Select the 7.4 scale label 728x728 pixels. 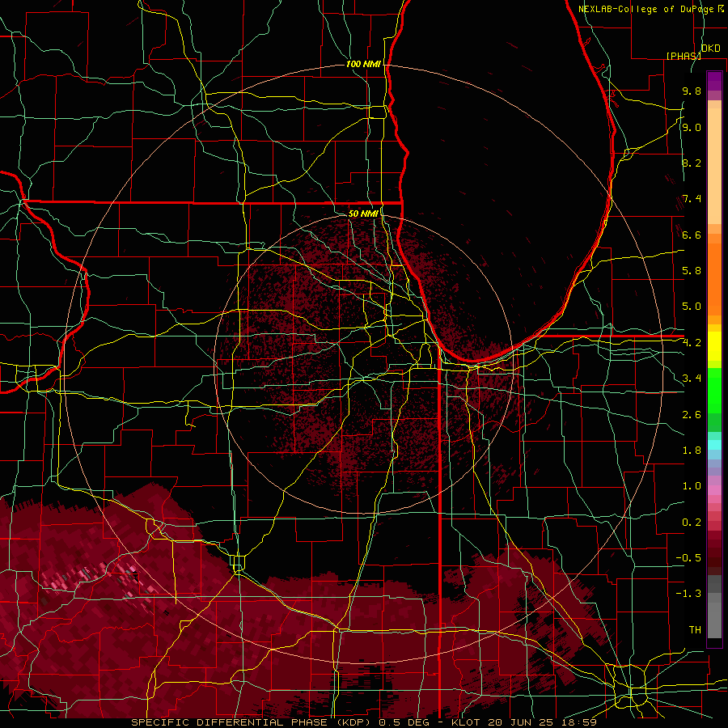[692, 199]
